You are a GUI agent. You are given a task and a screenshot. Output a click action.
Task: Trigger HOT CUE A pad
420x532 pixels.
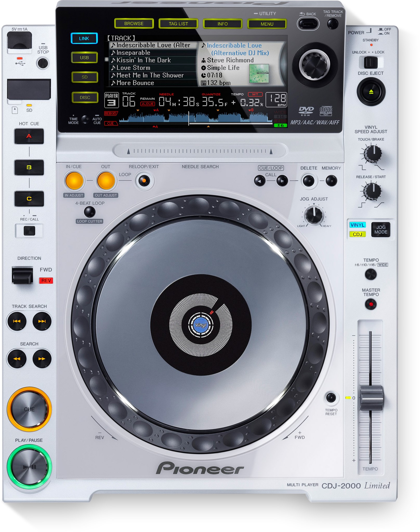[x=29, y=136]
